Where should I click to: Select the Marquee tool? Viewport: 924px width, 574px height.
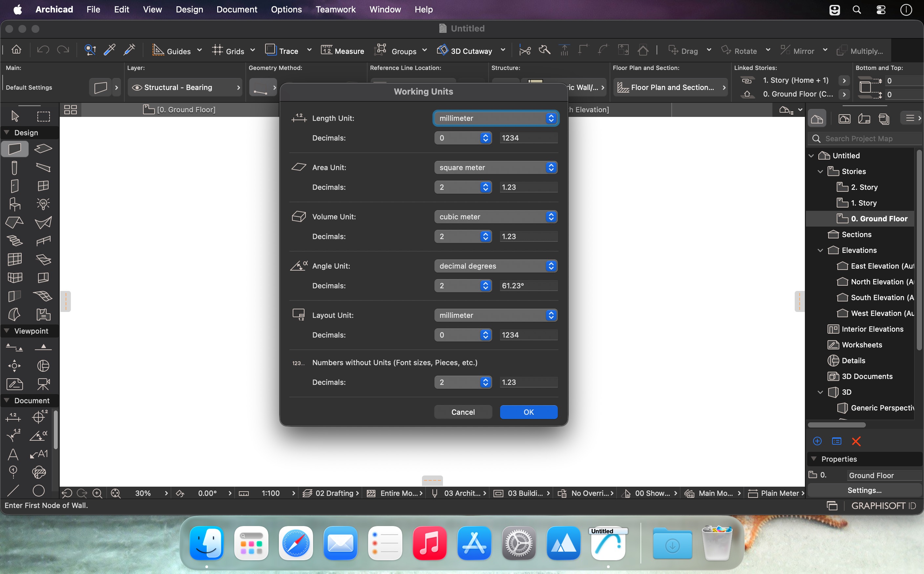[43, 116]
